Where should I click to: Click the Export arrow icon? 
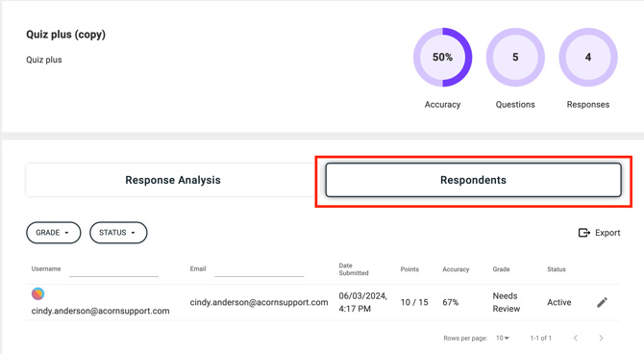click(x=584, y=233)
